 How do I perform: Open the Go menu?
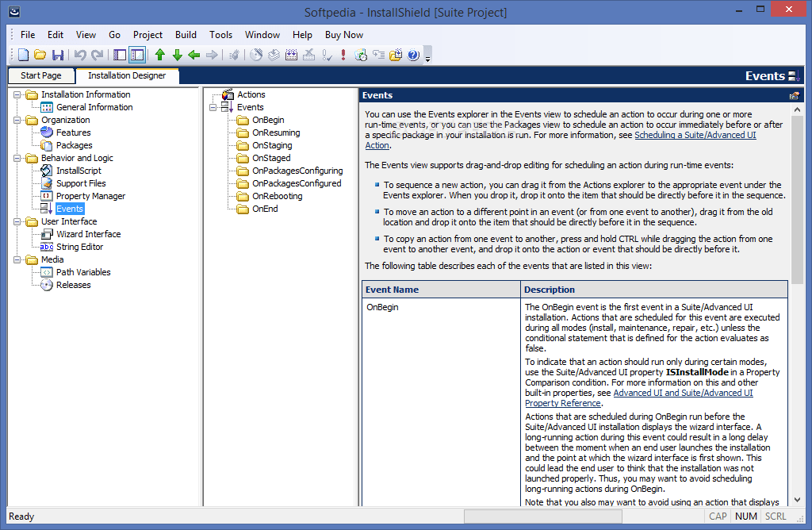(114, 35)
